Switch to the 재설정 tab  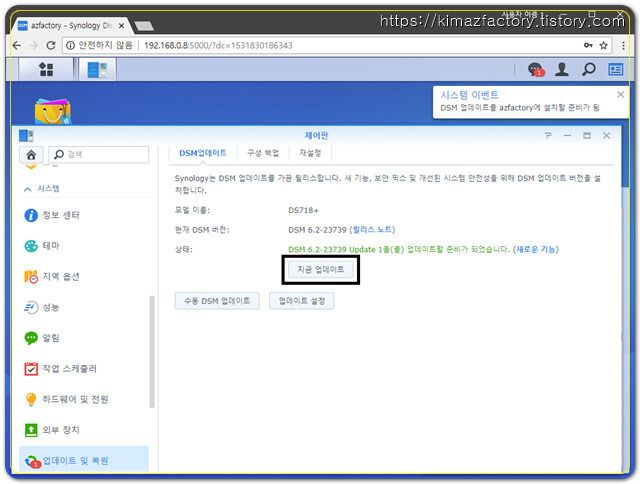click(310, 153)
